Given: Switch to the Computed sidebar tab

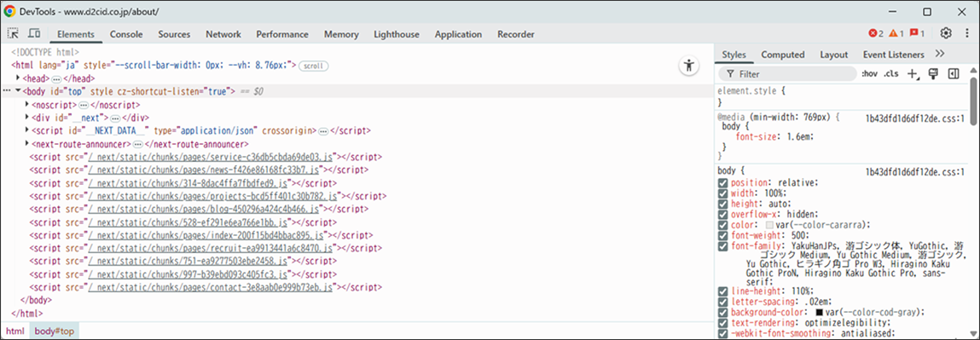Looking at the screenshot, I should (x=782, y=55).
